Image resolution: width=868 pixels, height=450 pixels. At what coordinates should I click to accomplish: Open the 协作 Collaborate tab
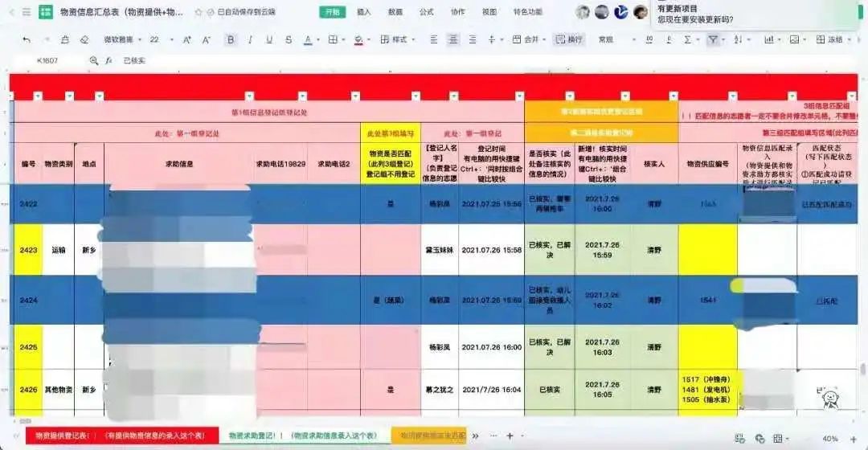[458, 11]
